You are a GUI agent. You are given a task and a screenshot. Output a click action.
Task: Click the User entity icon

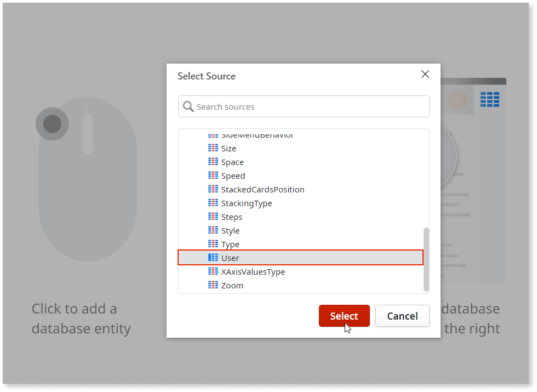tap(213, 258)
